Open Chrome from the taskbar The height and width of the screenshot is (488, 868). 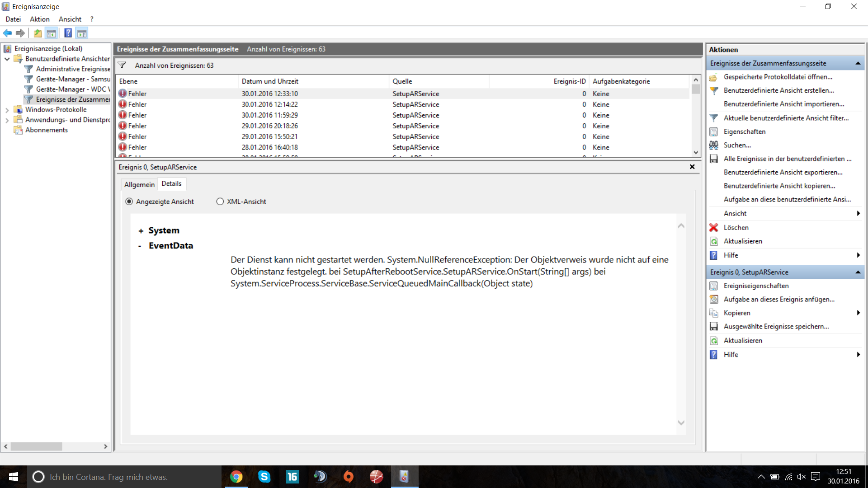coord(236,477)
